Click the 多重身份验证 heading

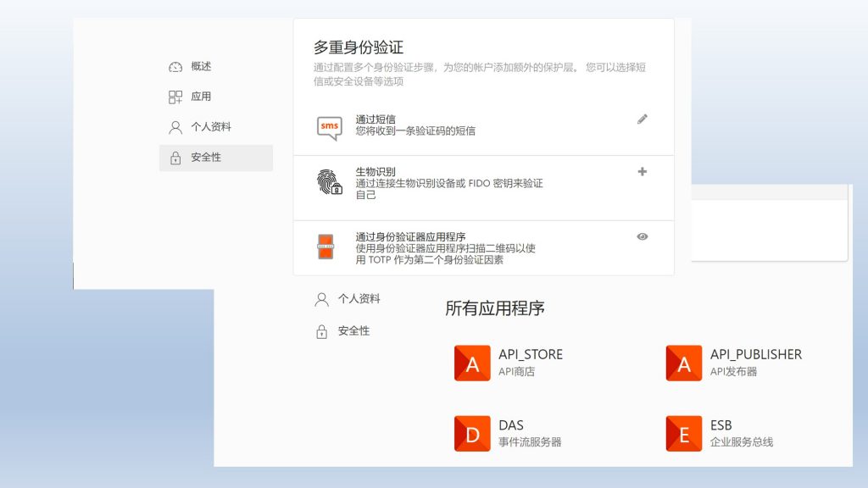(359, 47)
